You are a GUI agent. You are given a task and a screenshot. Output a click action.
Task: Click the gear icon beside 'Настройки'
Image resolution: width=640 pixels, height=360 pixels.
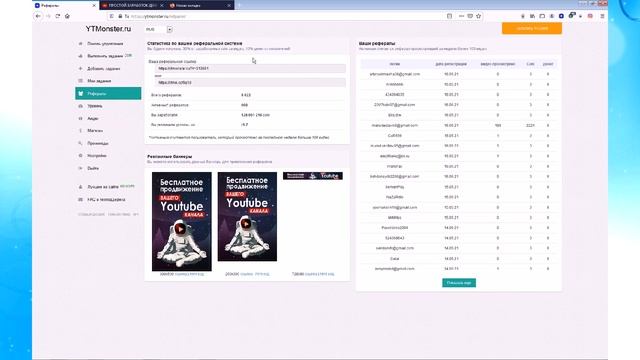click(x=80, y=156)
